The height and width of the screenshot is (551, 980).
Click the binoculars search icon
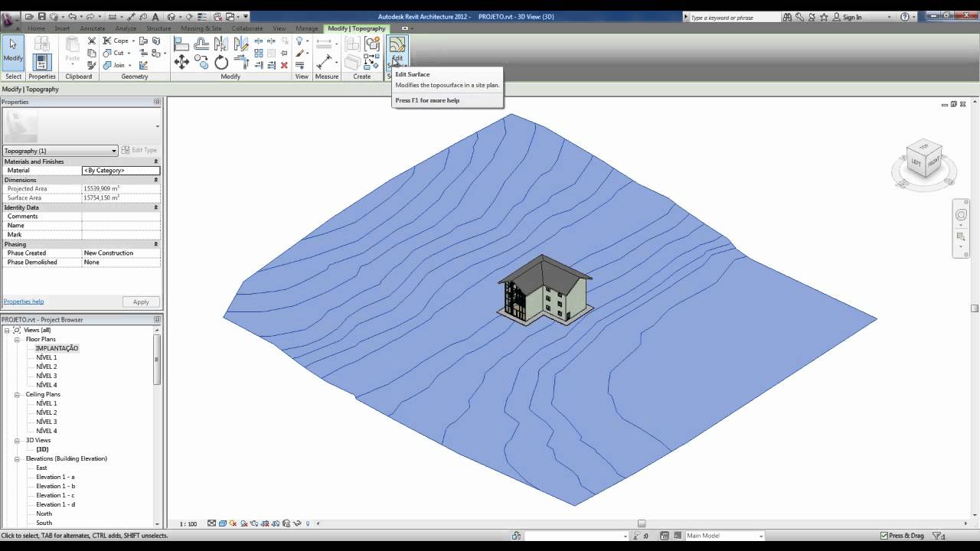click(787, 17)
